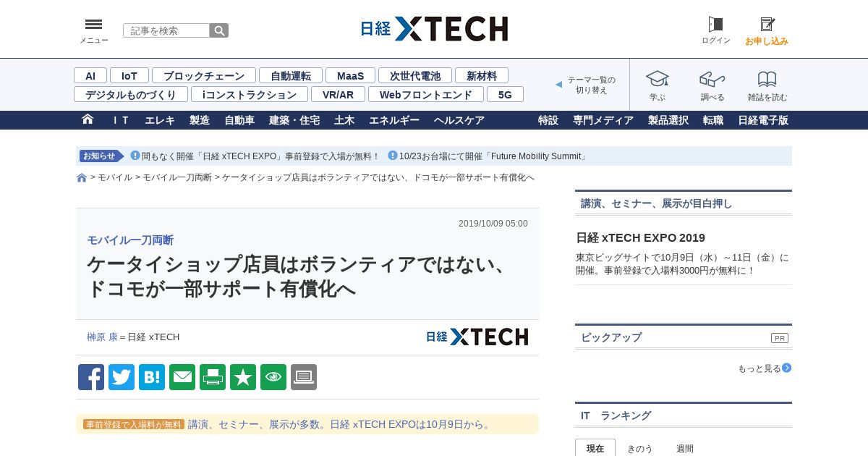The height and width of the screenshot is (456, 868).
Task: Select the Webフロントエンド theme tag
Action: 426,94
